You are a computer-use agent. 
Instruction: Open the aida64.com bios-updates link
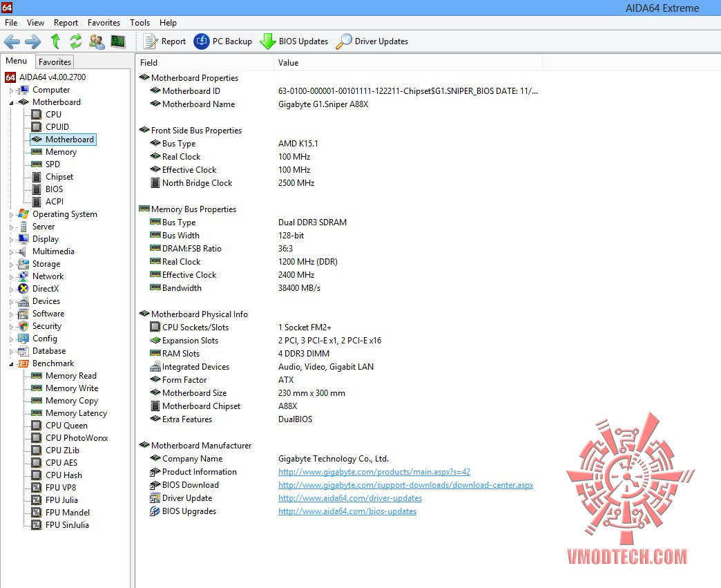(347, 511)
